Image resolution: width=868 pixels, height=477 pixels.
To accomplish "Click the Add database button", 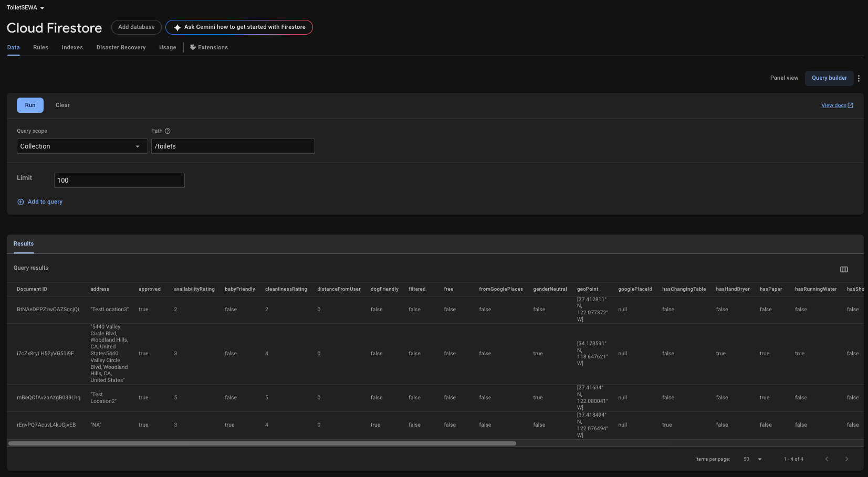I will click(x=137, y=27).
